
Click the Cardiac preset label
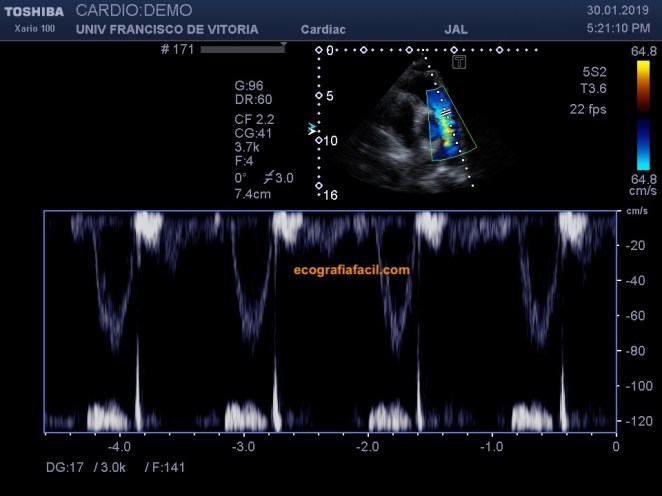tap(323, 30)
